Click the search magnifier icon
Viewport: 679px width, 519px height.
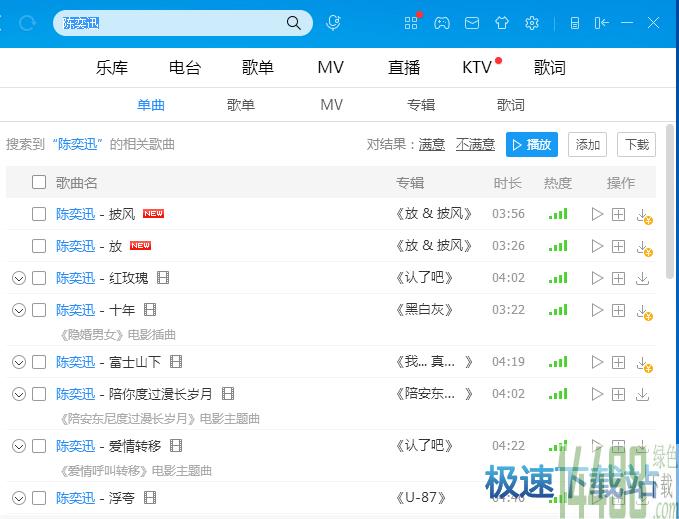(294, 23)
